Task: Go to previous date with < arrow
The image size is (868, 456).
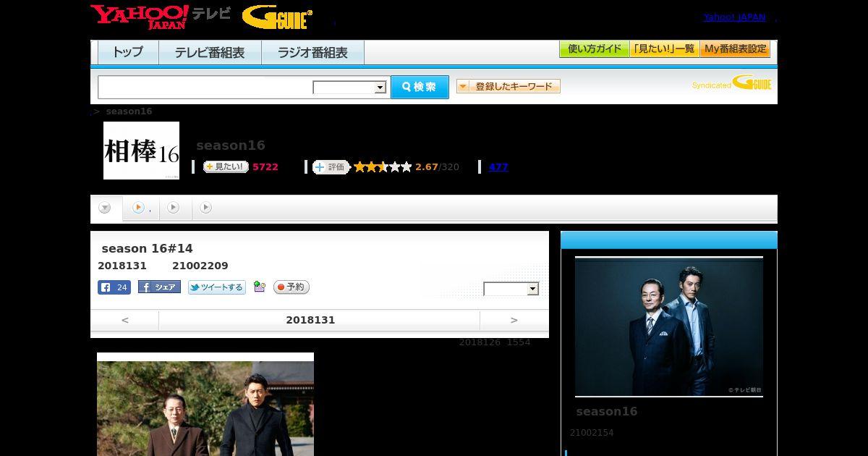Action: tap(124, 320)
